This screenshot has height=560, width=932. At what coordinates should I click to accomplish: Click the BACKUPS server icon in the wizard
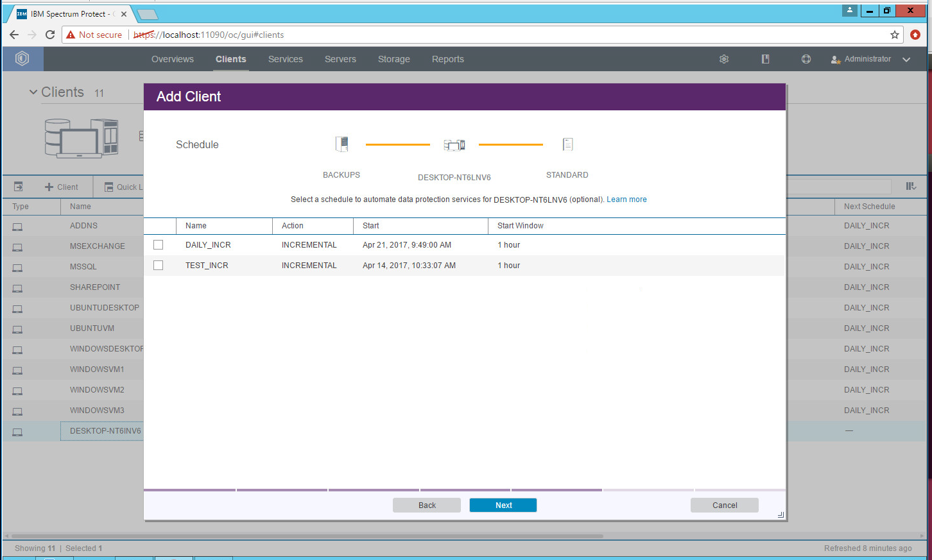click(x=342, y=144)
